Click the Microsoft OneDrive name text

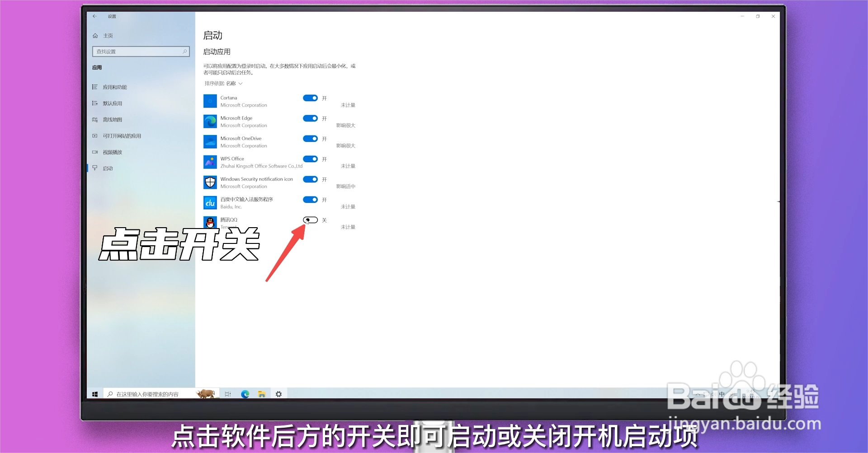tap(241, 139)
